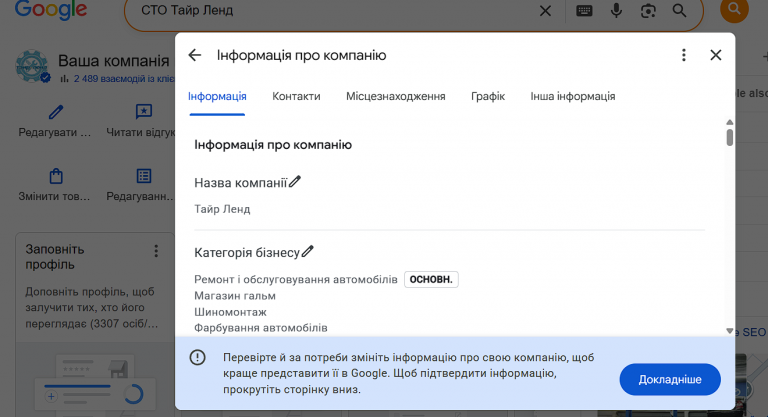Select category Магазин гальм
768x417 pixels.
tap(235, 296)
